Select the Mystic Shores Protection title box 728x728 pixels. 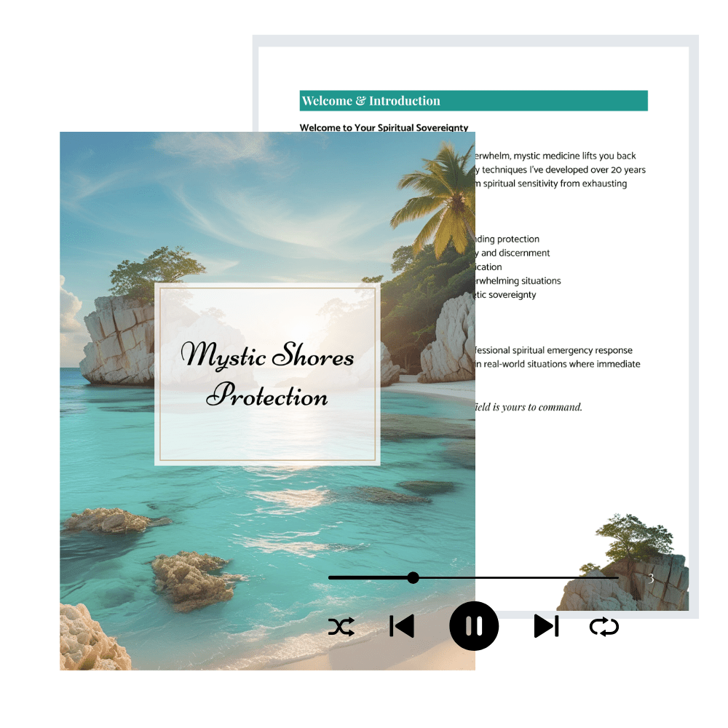click(x=267, y=374)
